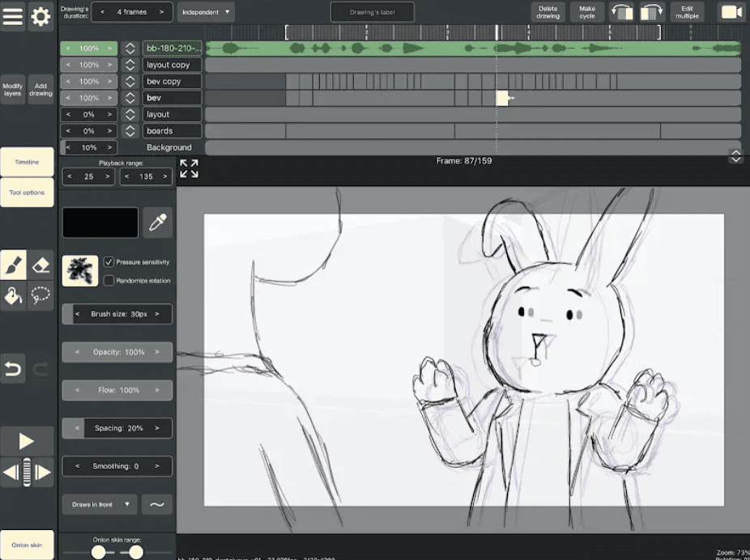750x560 pixels.
Task: Select the boards layer
Action: coord(172,131)
